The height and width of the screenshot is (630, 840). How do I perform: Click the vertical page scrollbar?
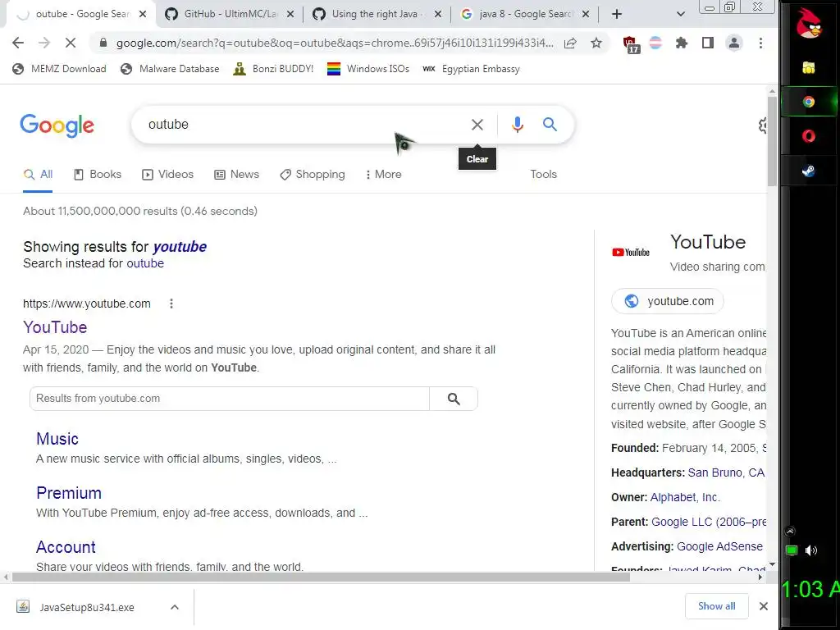click(772, 141)
